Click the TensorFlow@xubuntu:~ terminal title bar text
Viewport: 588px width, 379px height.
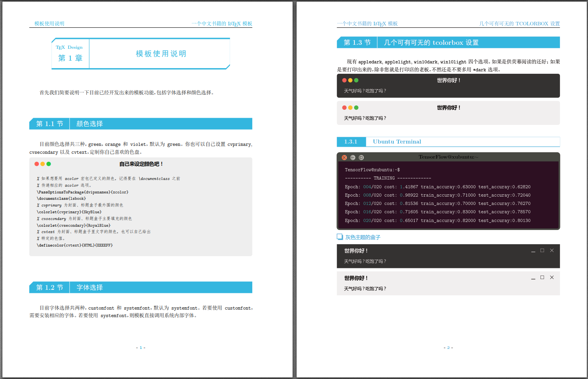(x=448, y=157)
